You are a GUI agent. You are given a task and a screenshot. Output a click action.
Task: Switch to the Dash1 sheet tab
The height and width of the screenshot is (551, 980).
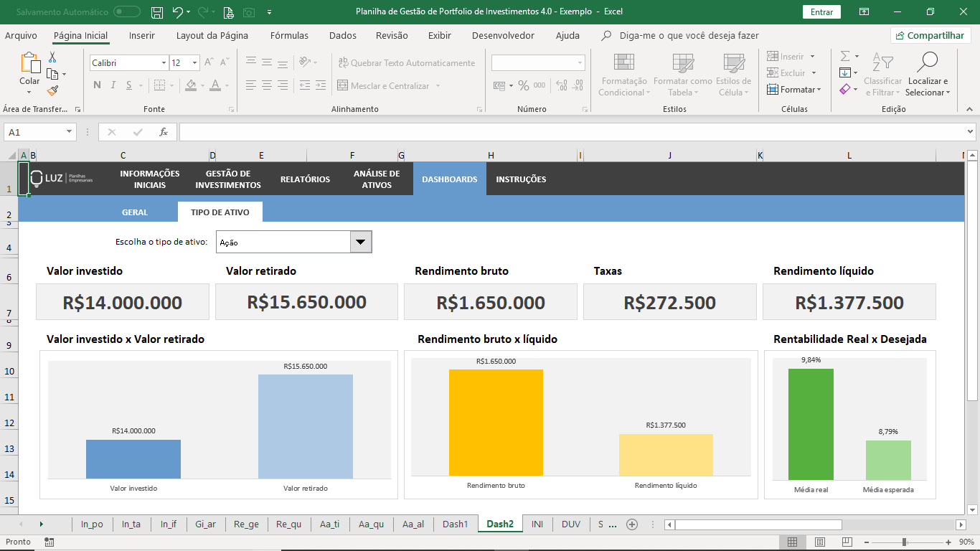455,524
